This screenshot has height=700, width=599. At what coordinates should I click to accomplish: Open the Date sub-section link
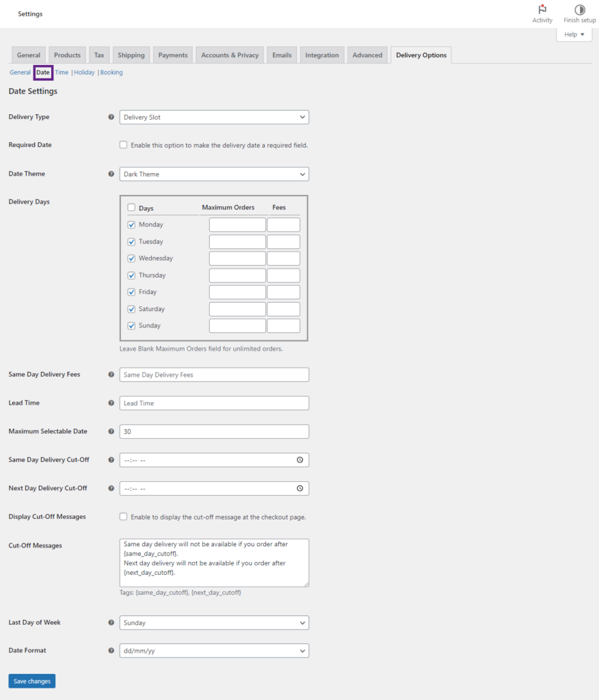pyautogui.click(x=43, y=72)
